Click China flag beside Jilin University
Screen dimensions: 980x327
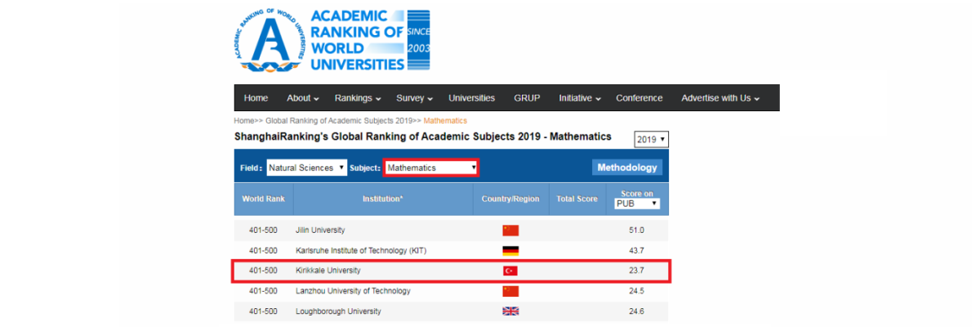click(510, 231)
